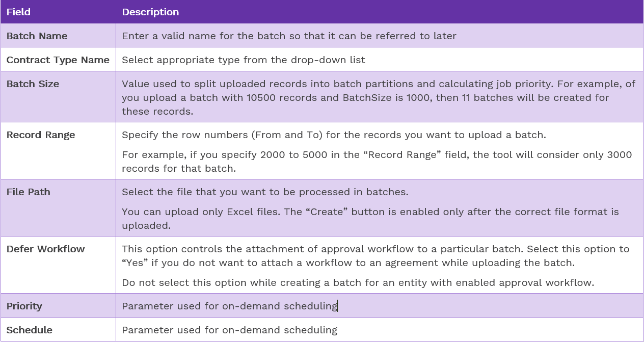644x342 pixels.
Task: Select the Contract Type Name cell
Action: click(x=58, y=60)
